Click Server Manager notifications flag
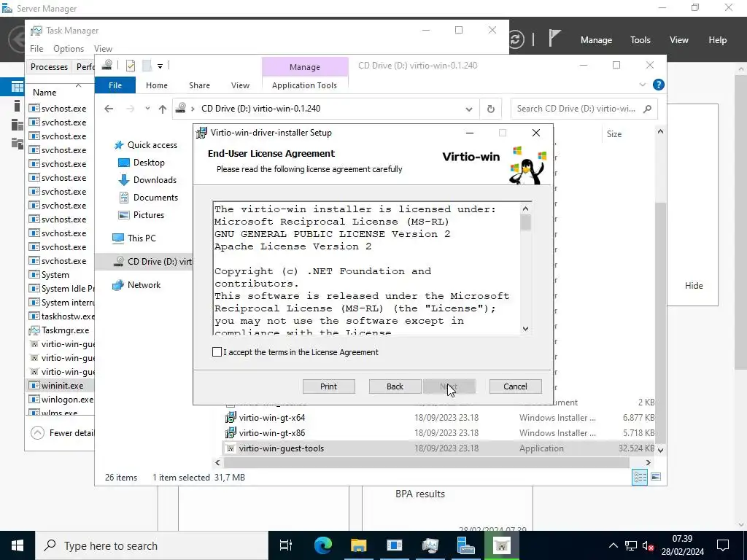 554,39
